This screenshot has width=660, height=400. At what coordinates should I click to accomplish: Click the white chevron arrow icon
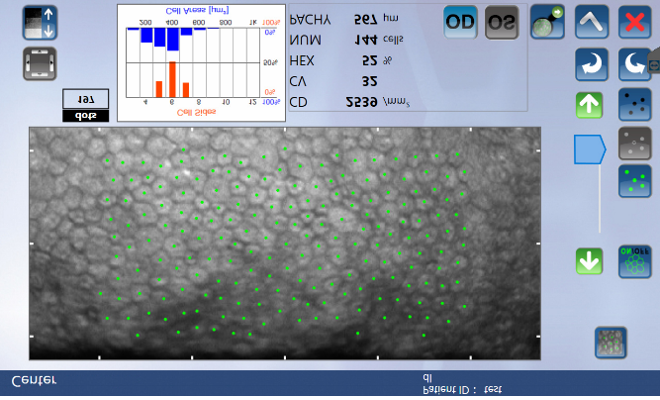tap(591, 22)
